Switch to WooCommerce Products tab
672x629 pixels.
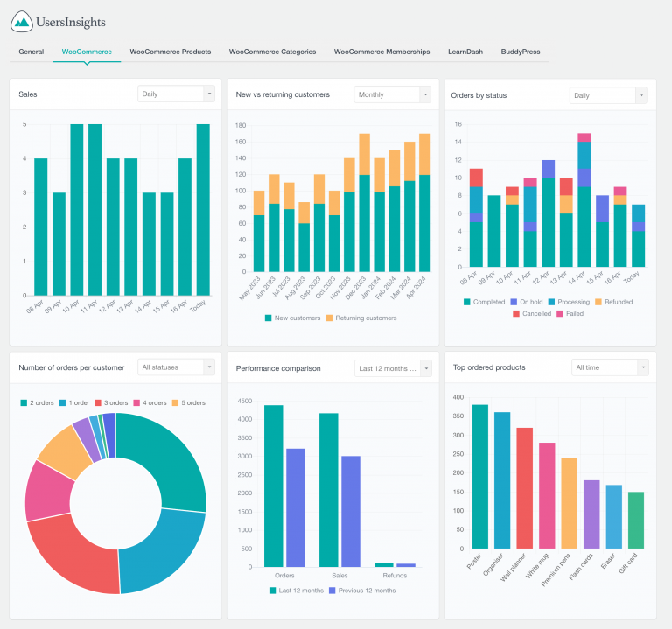click(171, 52)
